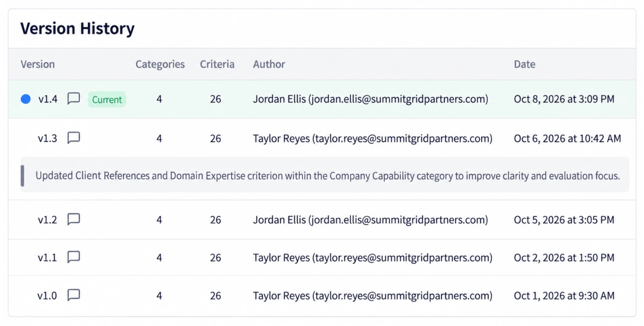Click Jordan Ellis author on v1.2 row
Image resolution: width=644 pixels, height=326 pixels.
371,220
